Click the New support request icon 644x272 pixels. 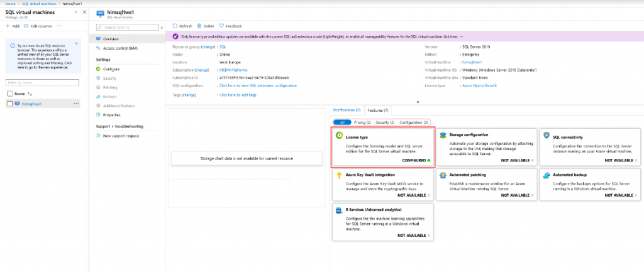pos(98,136)
